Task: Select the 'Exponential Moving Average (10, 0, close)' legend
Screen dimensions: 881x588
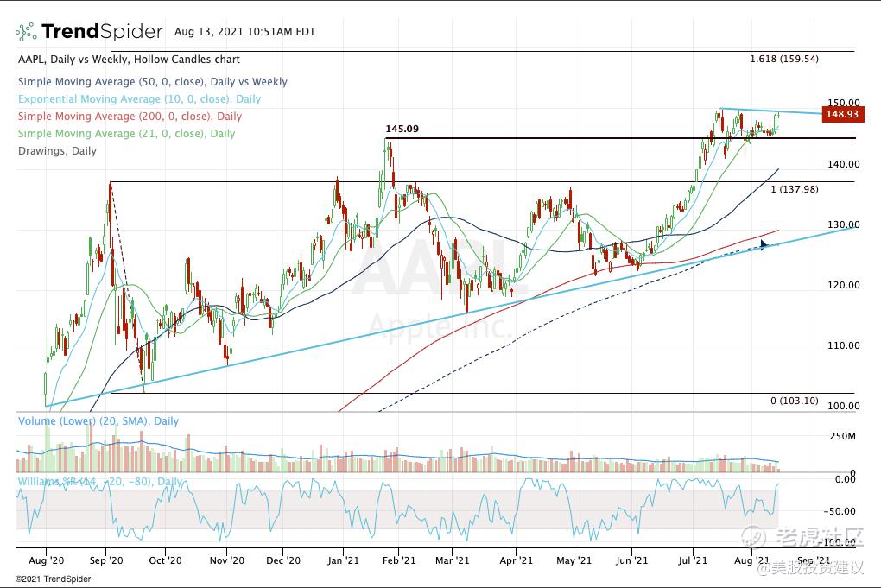Action: tap(139, 99)
